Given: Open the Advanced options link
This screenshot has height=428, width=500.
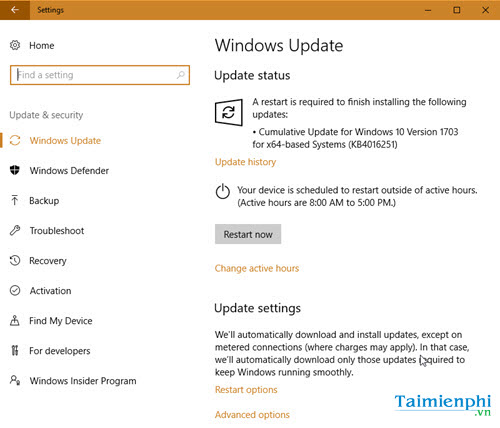Looking at the screenshot, I should (252, 415).
